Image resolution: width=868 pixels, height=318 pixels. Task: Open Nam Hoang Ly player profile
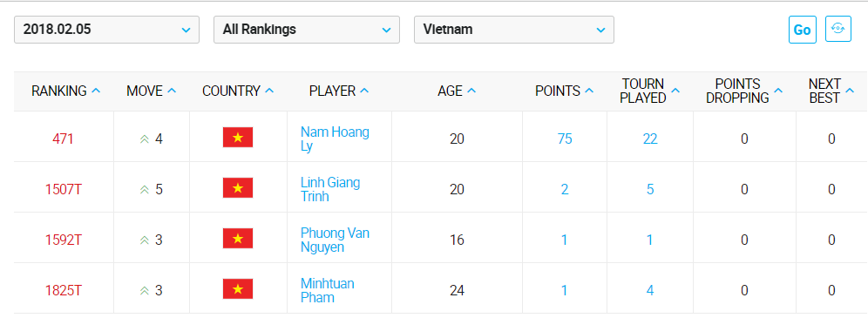(x=335, y=139)
